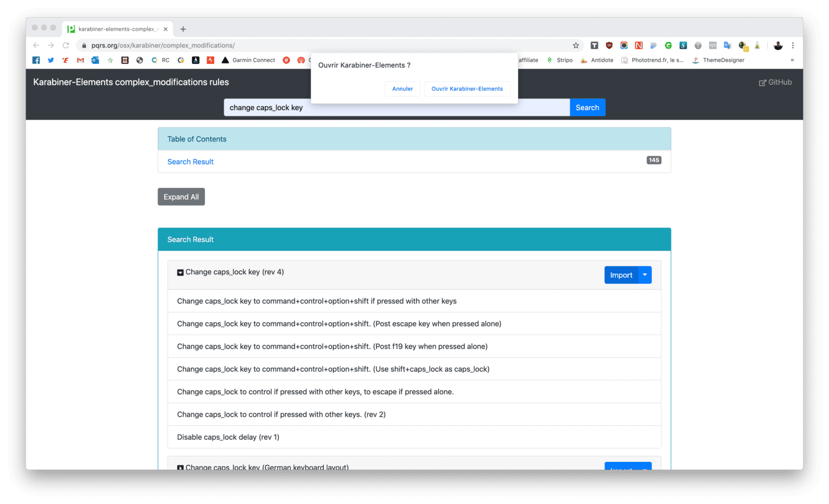Open the Twitter bookmark

point(51,60)
